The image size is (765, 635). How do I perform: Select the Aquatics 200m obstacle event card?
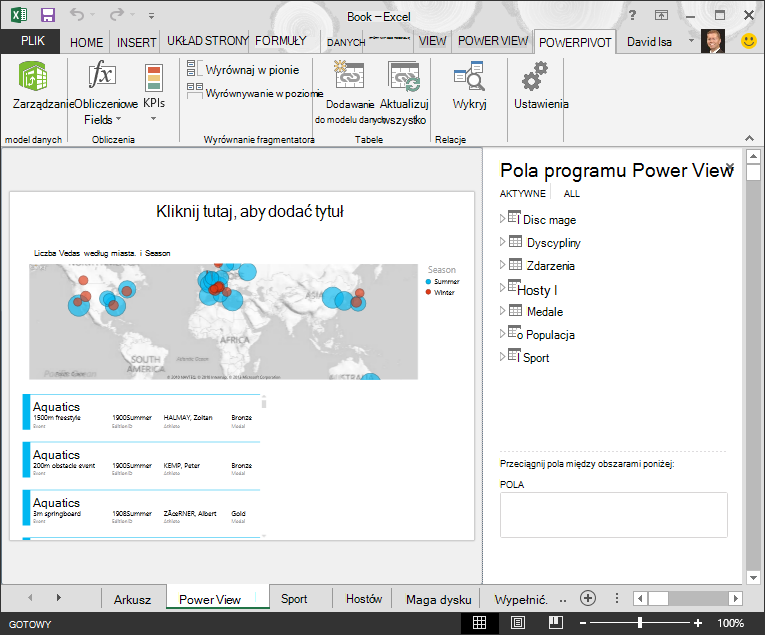pos(141,460)
